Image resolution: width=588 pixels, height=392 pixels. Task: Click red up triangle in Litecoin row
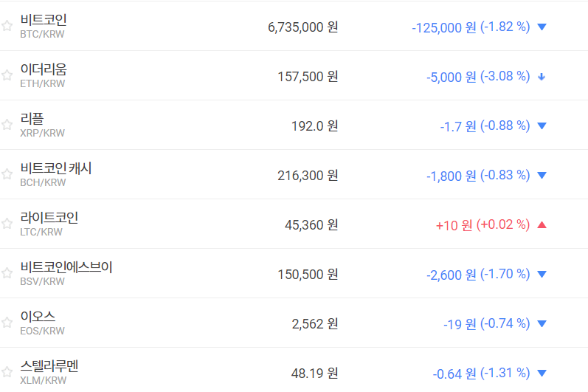click(x=542, y=225)
